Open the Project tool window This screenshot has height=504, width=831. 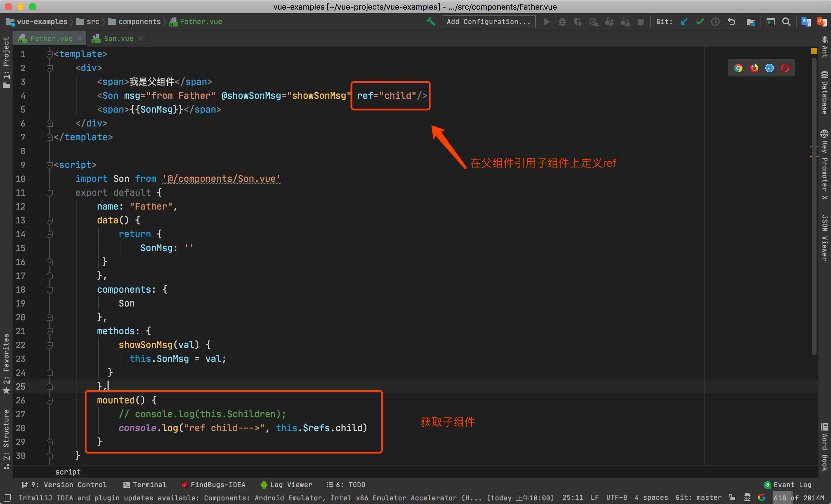6,62
